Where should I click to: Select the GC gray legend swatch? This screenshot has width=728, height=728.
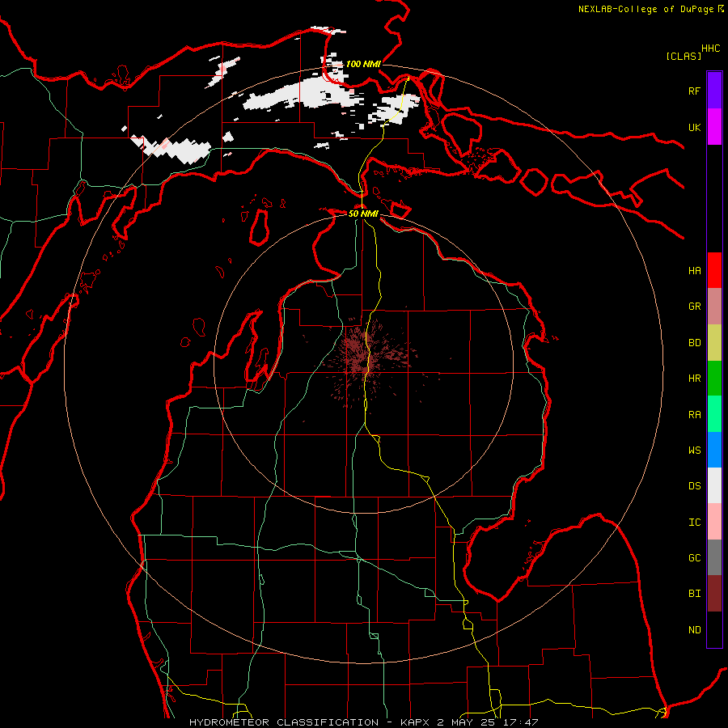(714, 557)
